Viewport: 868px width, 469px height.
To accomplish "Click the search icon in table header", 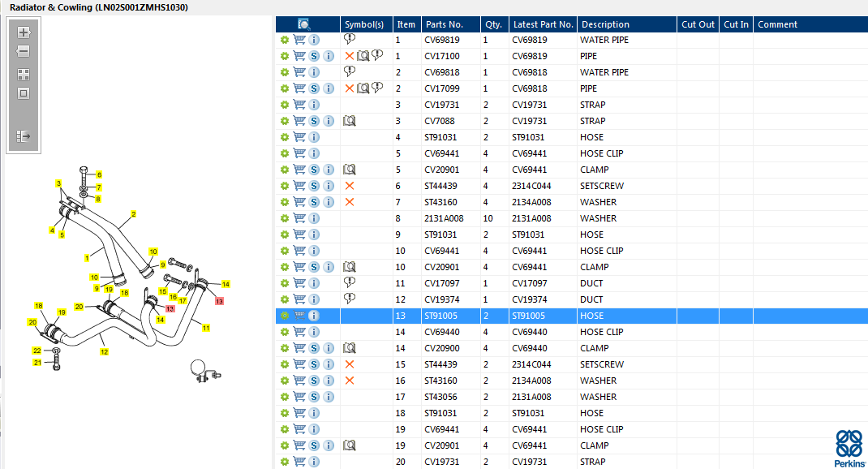I will click(x=304, y=24).
